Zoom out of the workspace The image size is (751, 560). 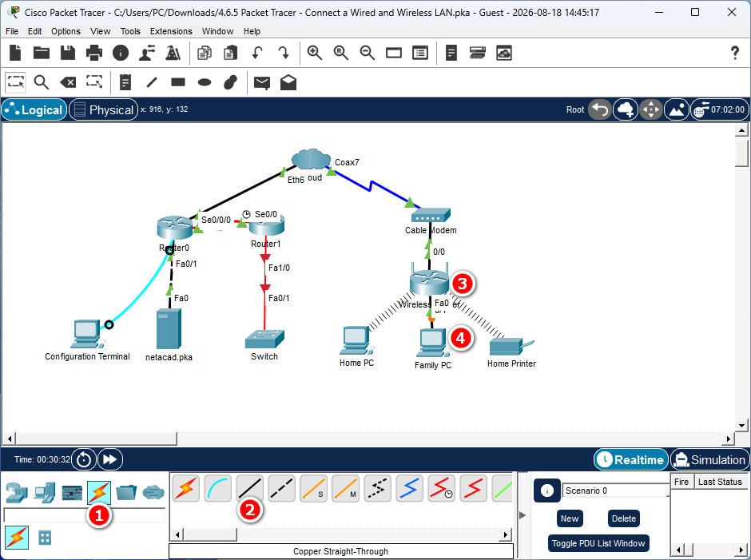pyautogui.click(x=368, y=53)
